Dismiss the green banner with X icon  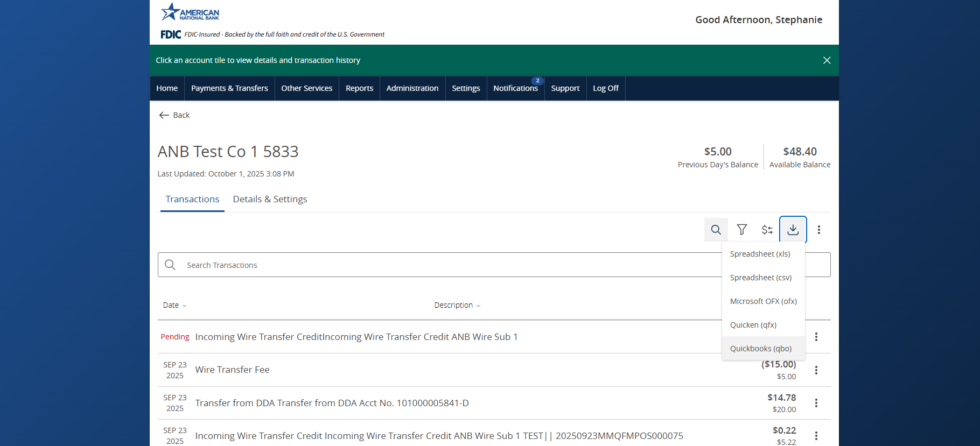coord(827,60)
